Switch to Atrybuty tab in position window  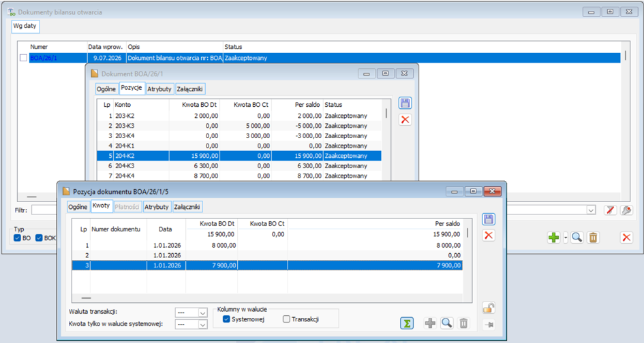157,207
